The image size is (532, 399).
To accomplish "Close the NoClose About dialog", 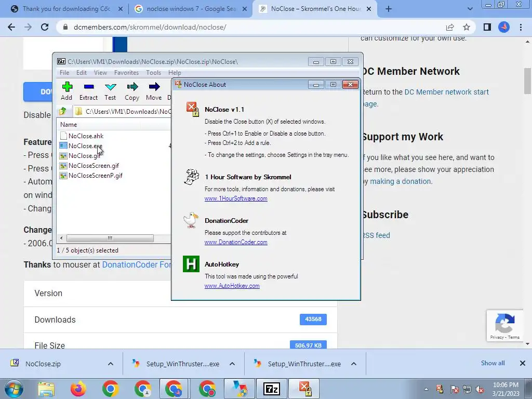I will click(x=350, y=85).
